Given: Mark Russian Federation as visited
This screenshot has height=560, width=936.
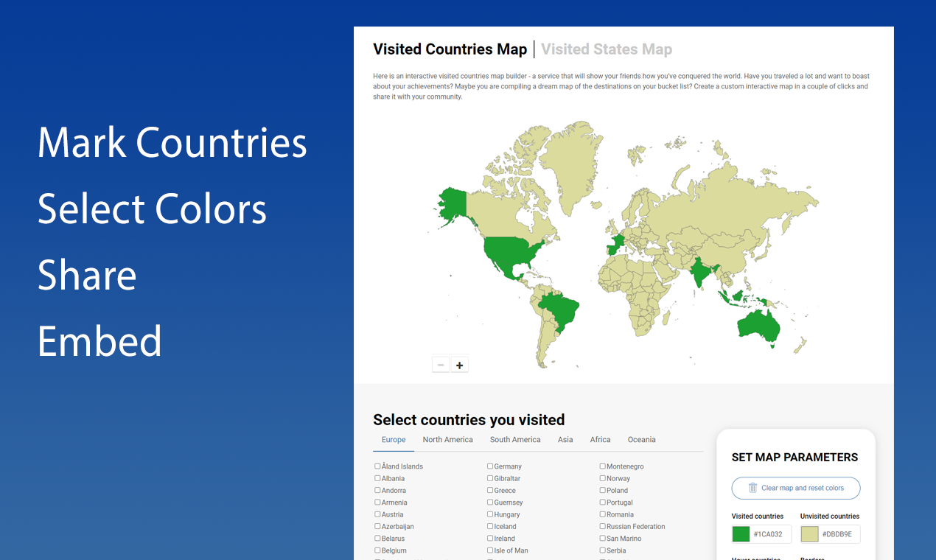Looking at the screenshot, I should (601, 526).
